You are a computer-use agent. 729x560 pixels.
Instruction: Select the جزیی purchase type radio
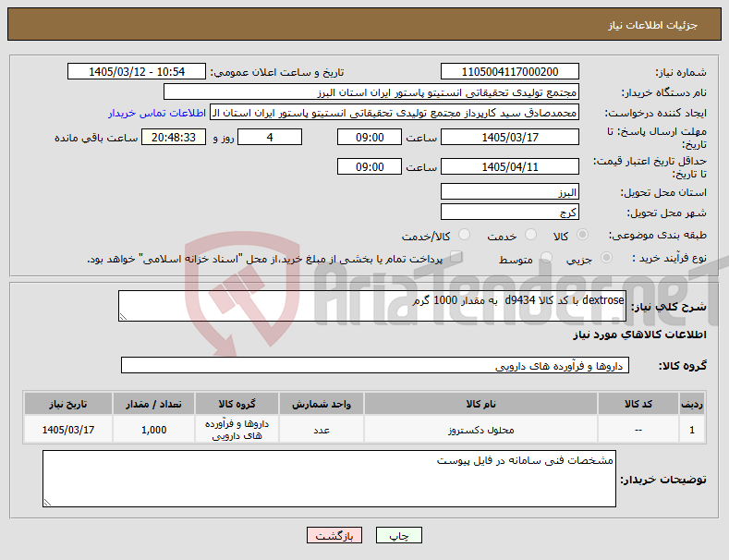(x=606, y=258)
